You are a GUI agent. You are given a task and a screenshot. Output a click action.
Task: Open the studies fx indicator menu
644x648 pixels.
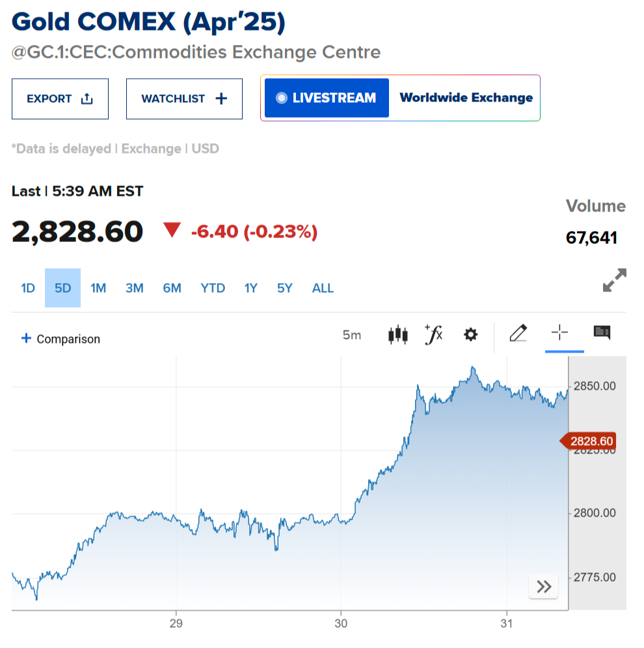(x=433, y=334)
